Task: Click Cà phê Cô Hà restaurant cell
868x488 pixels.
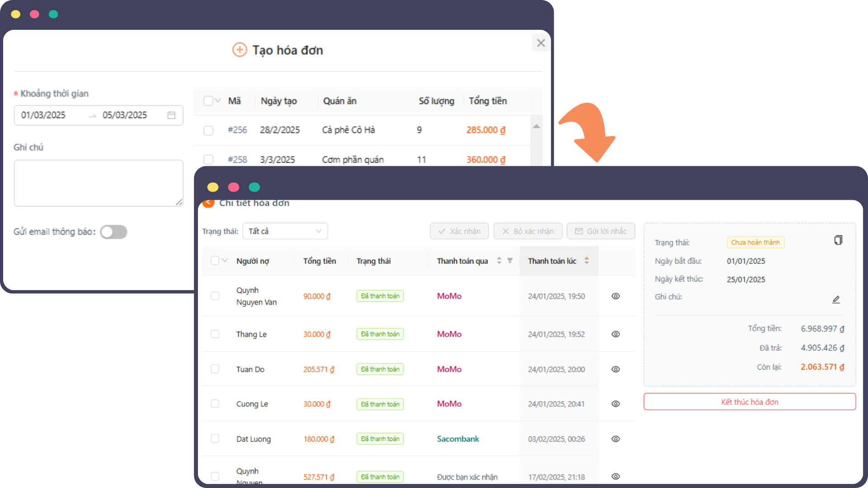Action: point(349,130)
